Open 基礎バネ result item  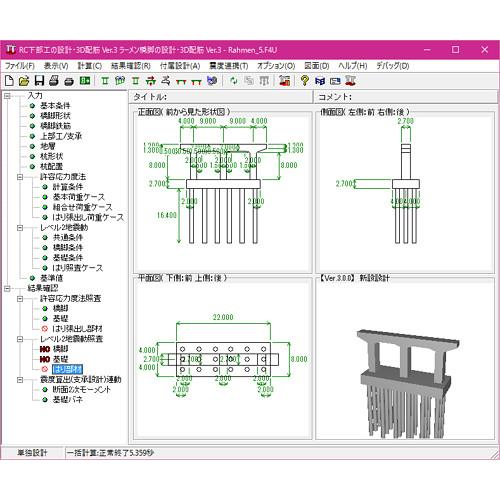pos(68,399)
